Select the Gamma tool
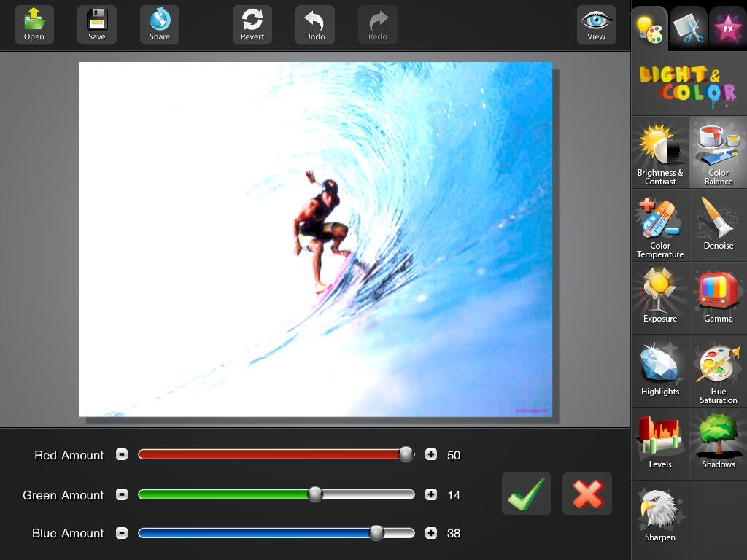 pos(719,298)
